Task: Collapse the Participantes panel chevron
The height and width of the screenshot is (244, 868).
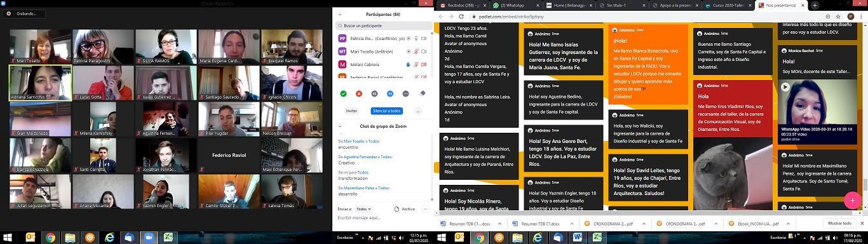Action: [x=340, y=14]
